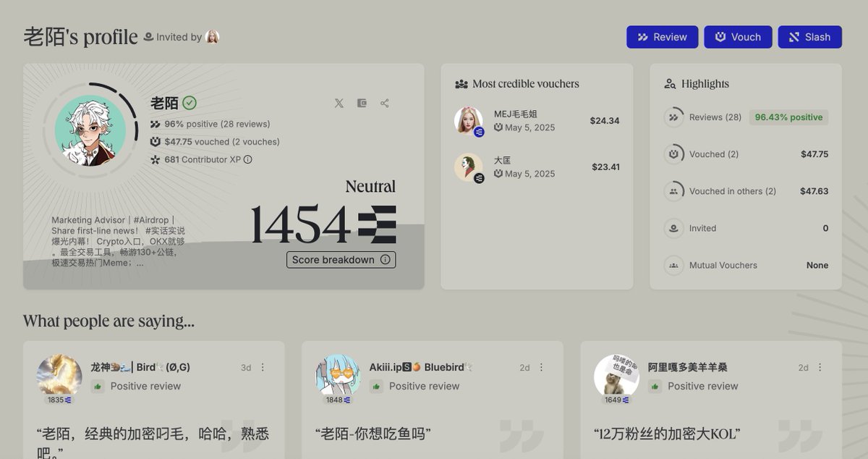This screenshot has height=459, width=868.
Task: Open 大匡 voucher avatar
Action: [468, 167]
